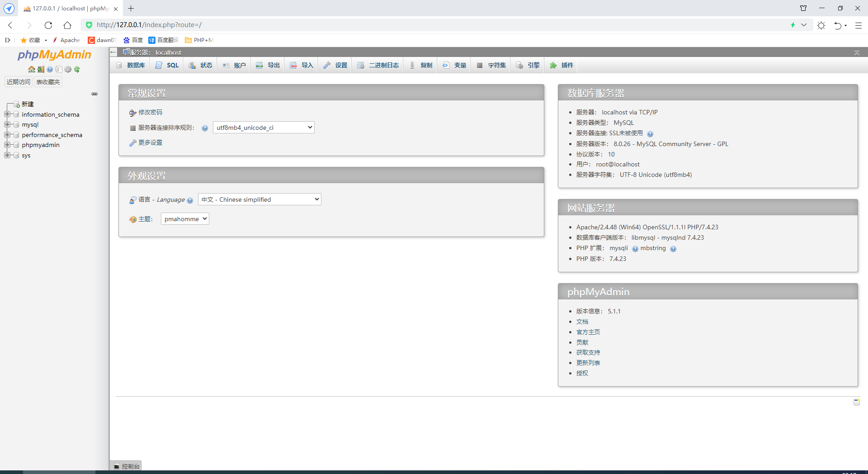The width and height of the screenshot is (868, 474).
Task: Open browser main menu hamburger icon
Action: [x=858, y=25]
